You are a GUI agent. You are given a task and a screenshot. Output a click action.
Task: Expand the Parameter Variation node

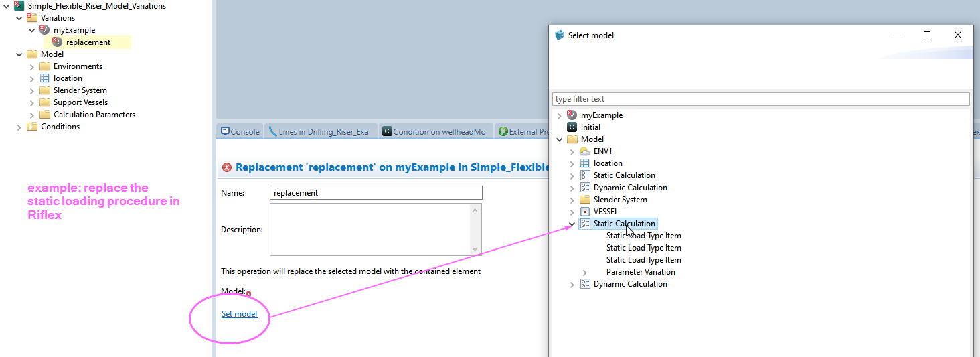coord(584,272)
